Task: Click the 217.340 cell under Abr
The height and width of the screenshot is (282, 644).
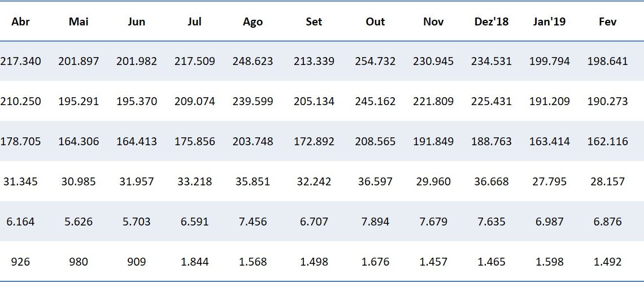Action: pos(20,61)
